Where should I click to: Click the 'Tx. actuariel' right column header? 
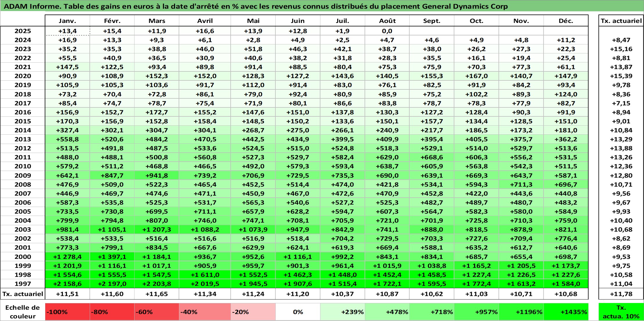(x=621, y=21)
